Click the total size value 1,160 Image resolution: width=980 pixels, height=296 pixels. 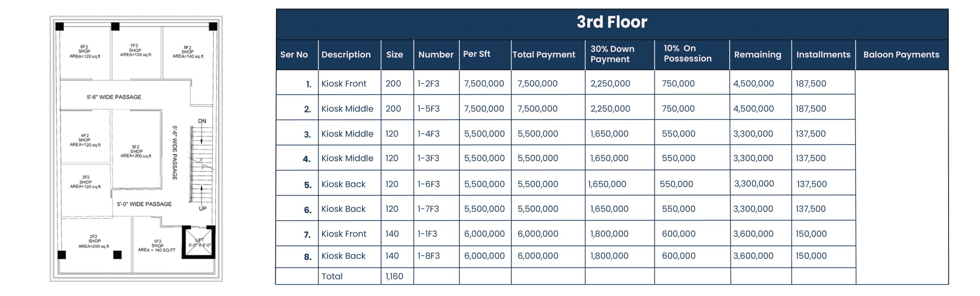click(394, 276)
